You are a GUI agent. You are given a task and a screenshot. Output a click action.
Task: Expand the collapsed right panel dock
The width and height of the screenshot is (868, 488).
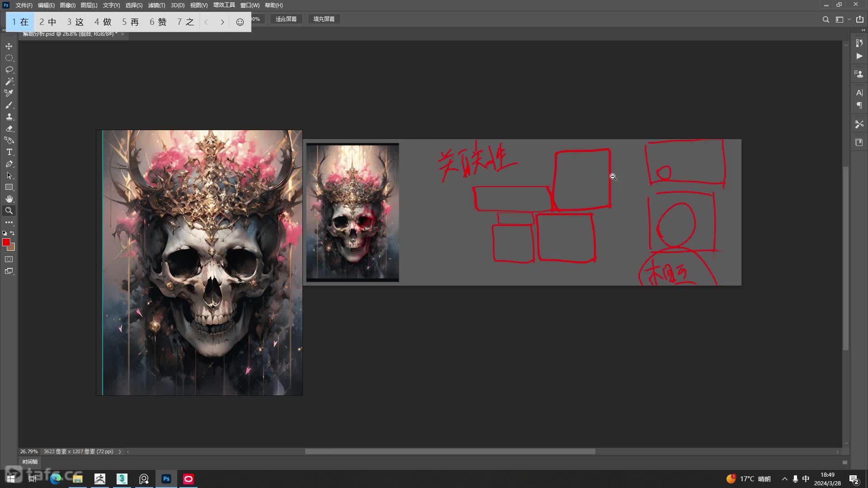(x=863, y=30)
